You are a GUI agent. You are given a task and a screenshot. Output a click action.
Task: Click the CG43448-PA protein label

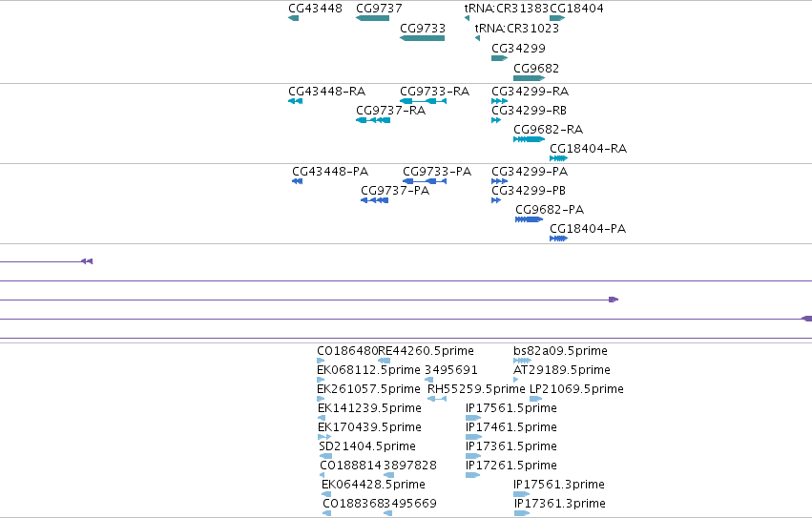[x=330, y=172]
